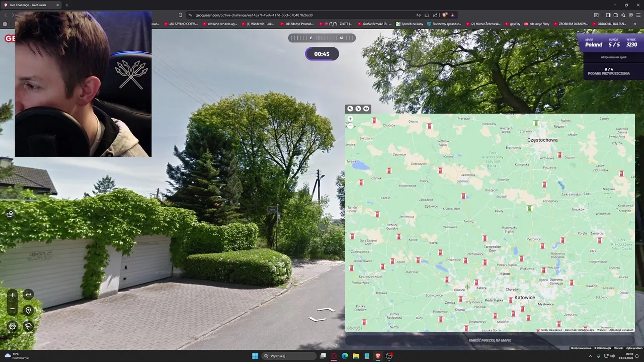The image size is (644, 362).
Task: Select the Live Challenge - GeoGuessr tab
Action: pos(31,5)
